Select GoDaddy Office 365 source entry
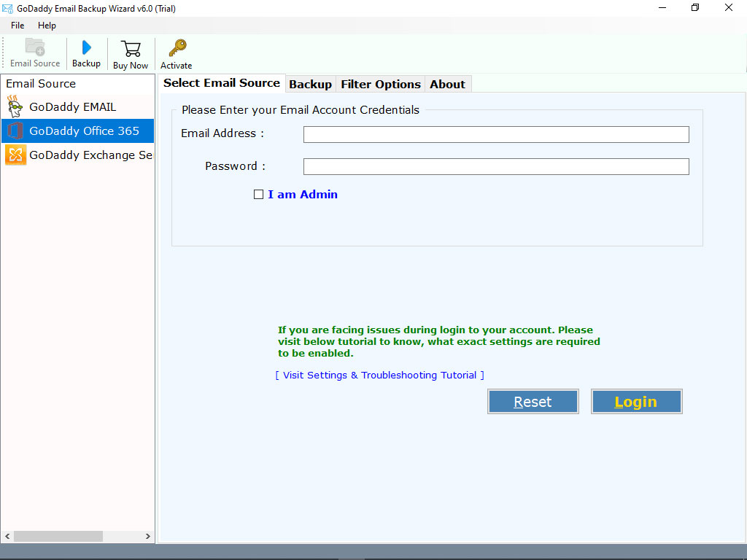The image size is (747, 560). 77,131
